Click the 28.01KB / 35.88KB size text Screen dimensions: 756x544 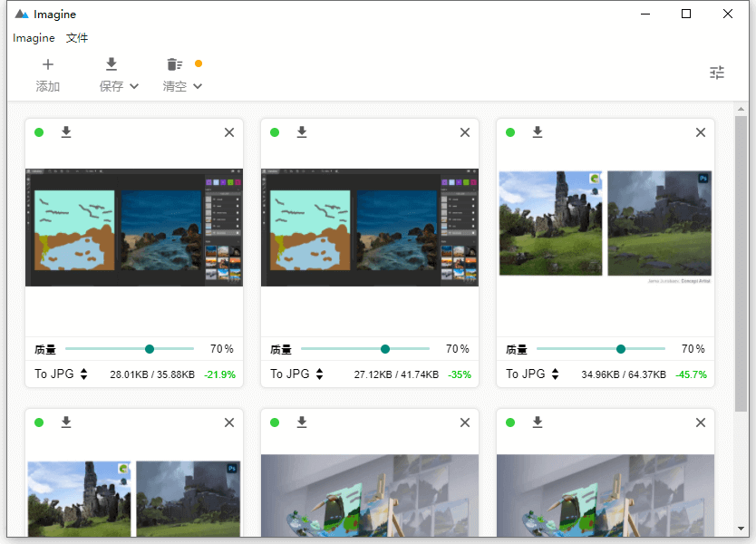point(152,374)
